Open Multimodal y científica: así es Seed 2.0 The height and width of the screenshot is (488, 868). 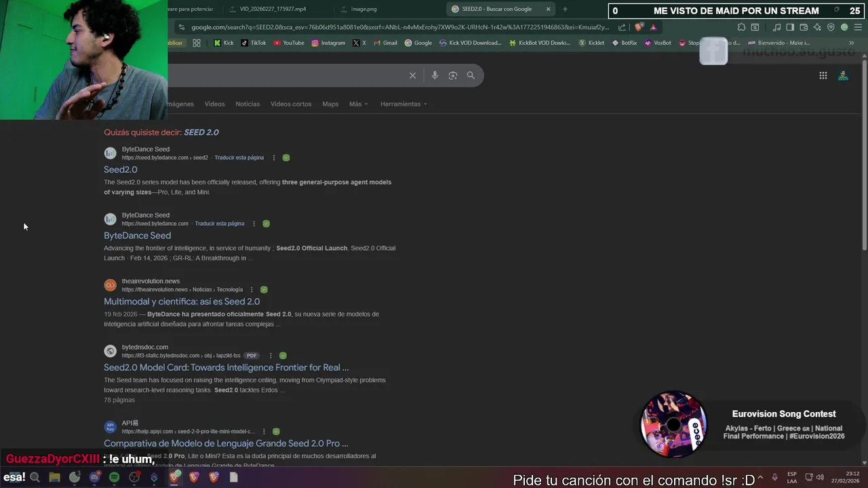pyautogui.click(x=182, y=302)
